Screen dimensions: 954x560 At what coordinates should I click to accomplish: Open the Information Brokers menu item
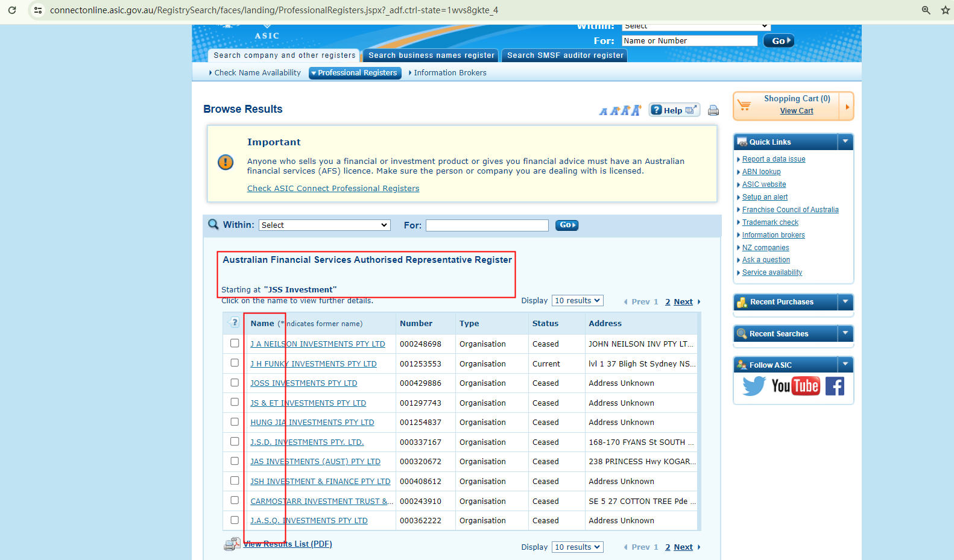coord(449,73)
